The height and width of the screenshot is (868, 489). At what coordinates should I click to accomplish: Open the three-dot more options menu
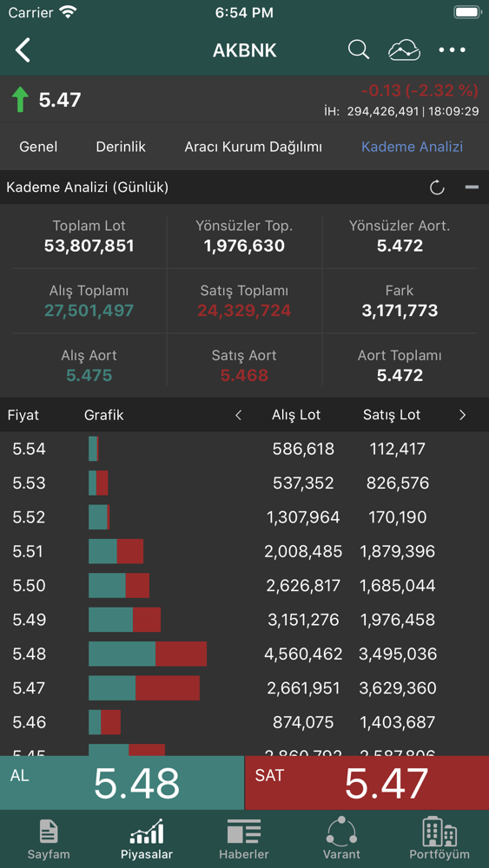(453, 49)
